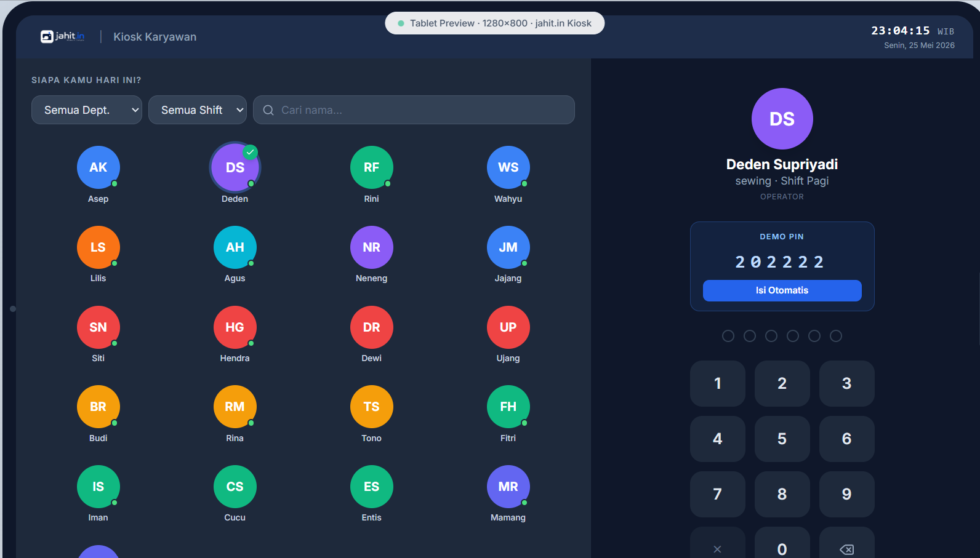Open the Semua Dept. dropdown
The width and height of the screenshot is (980, 558).
(87, 110)
